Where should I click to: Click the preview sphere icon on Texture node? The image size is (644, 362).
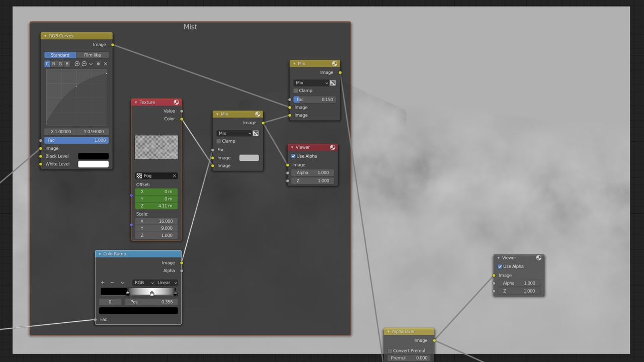176,103
